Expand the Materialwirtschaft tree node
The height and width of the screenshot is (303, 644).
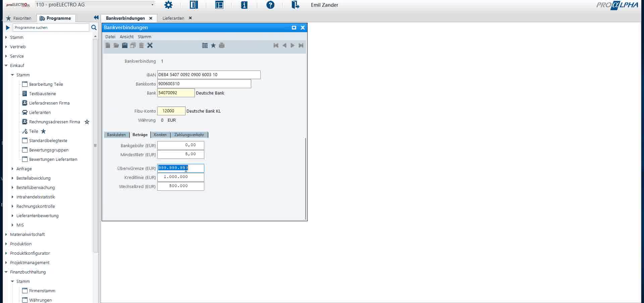point(6,234)
